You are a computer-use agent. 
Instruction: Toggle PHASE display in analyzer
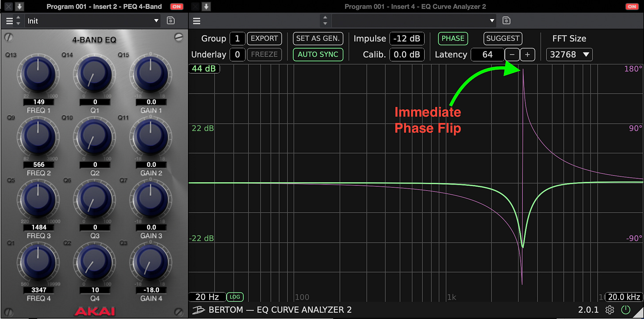click(453, 38)
